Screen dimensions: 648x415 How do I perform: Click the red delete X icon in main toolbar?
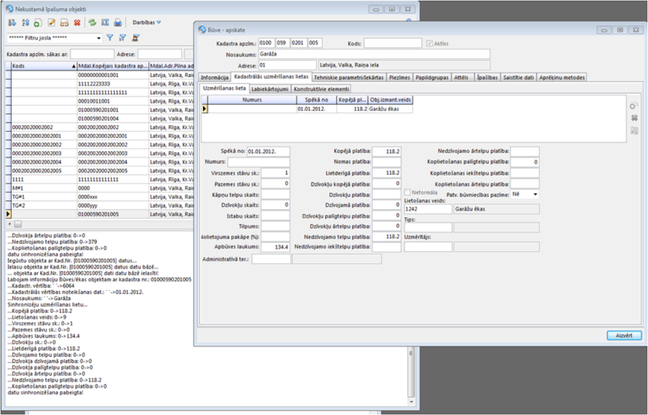click(x=77, y=23)
